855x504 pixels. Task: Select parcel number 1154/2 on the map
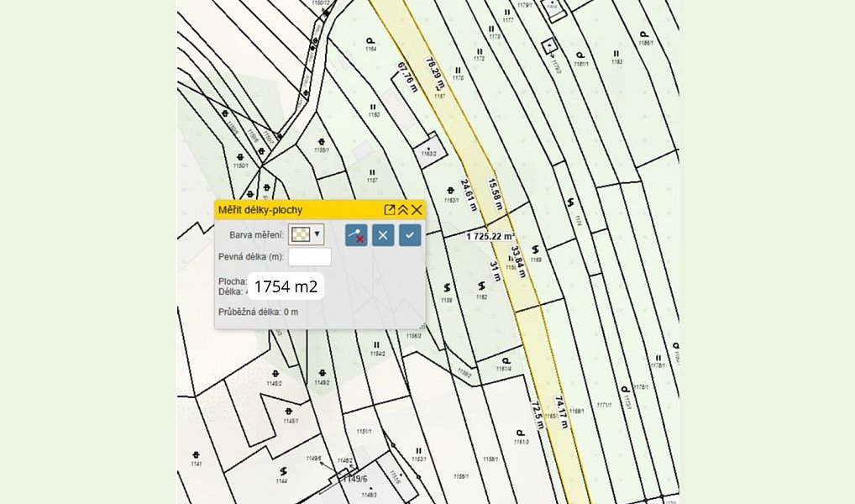tap(378, 354)
